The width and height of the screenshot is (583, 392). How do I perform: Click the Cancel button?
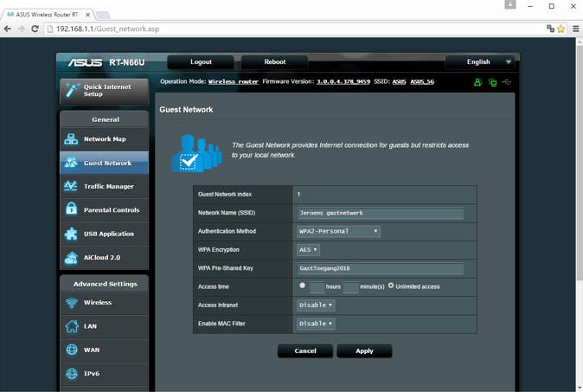[x=305, y=350]
